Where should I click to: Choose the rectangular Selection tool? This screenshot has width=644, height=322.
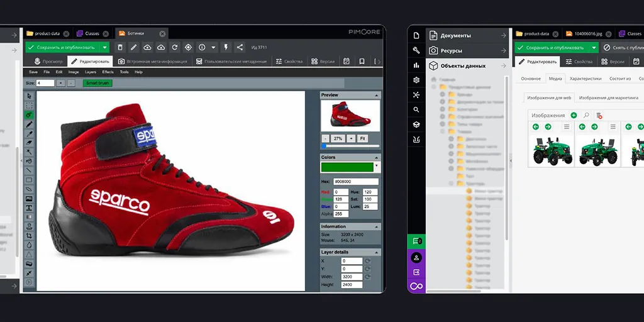29,106
